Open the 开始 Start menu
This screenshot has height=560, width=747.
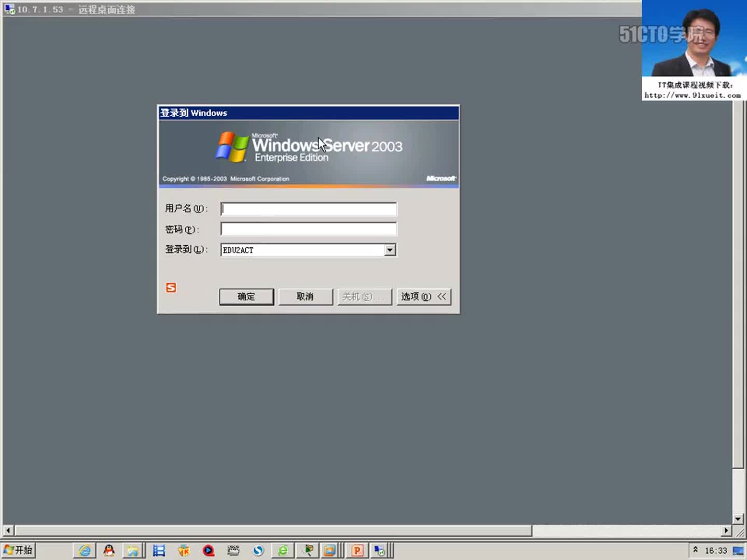pyautogui.click(x=19, y=550)
